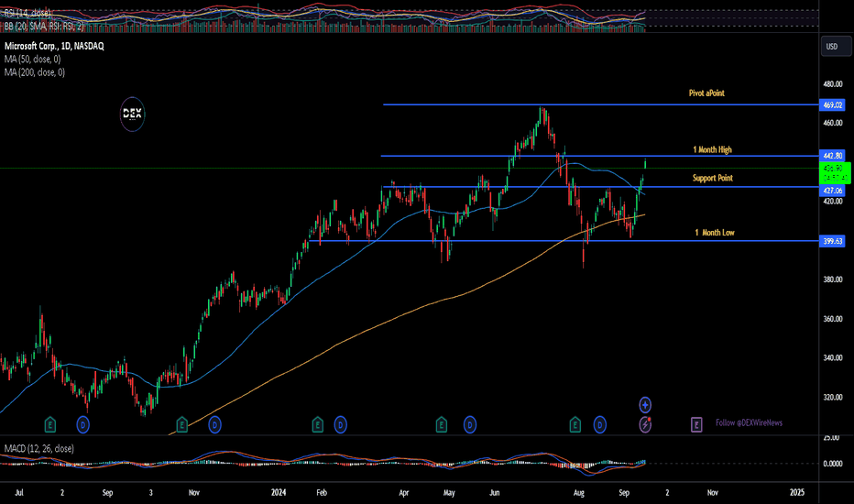Select the MA (200, close, 0) legend
Image resolution: width=854 pixels, height=504 pixels.
pos(34,71)
